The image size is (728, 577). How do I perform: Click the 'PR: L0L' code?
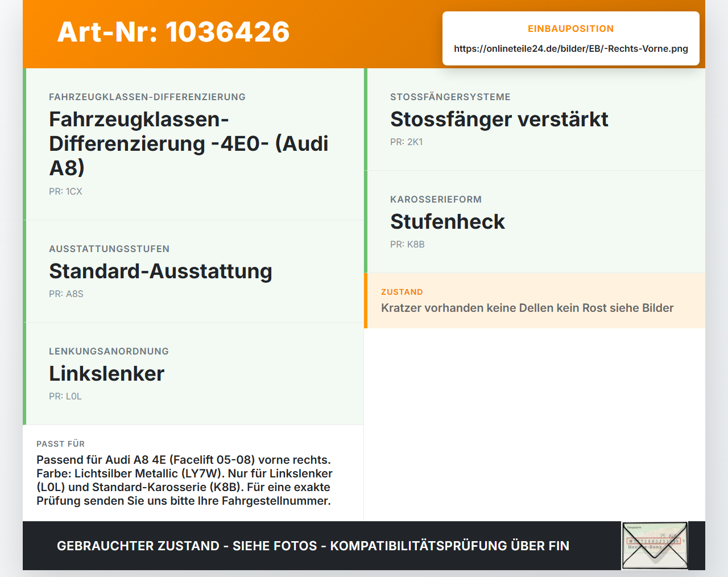65,396
